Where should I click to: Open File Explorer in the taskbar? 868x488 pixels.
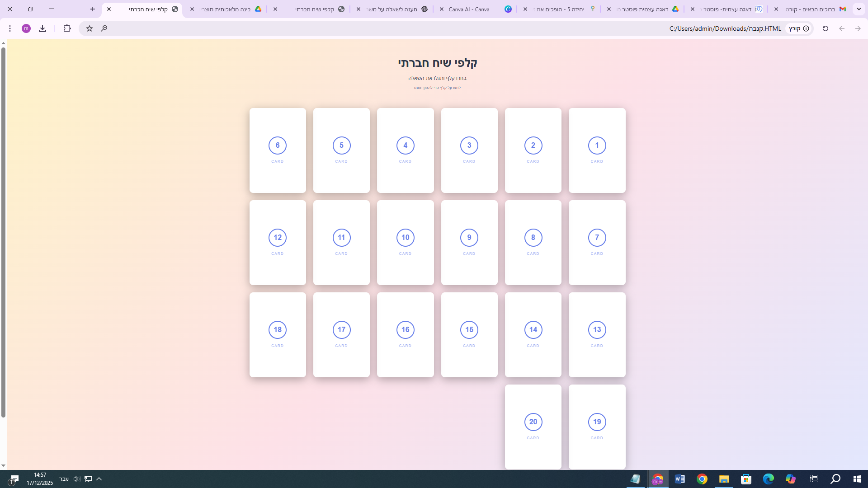tap(724, 479)
